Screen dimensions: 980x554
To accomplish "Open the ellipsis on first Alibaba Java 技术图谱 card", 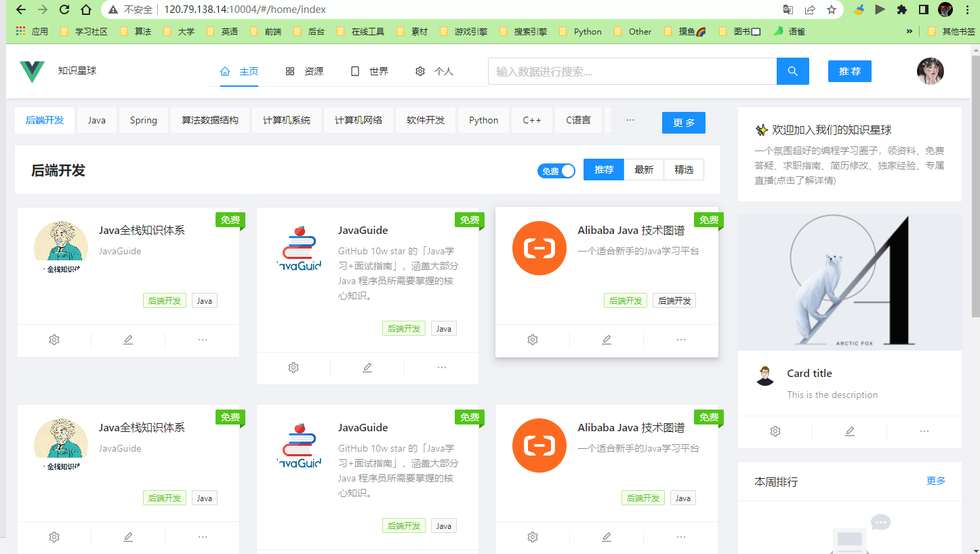I will 681,340.
